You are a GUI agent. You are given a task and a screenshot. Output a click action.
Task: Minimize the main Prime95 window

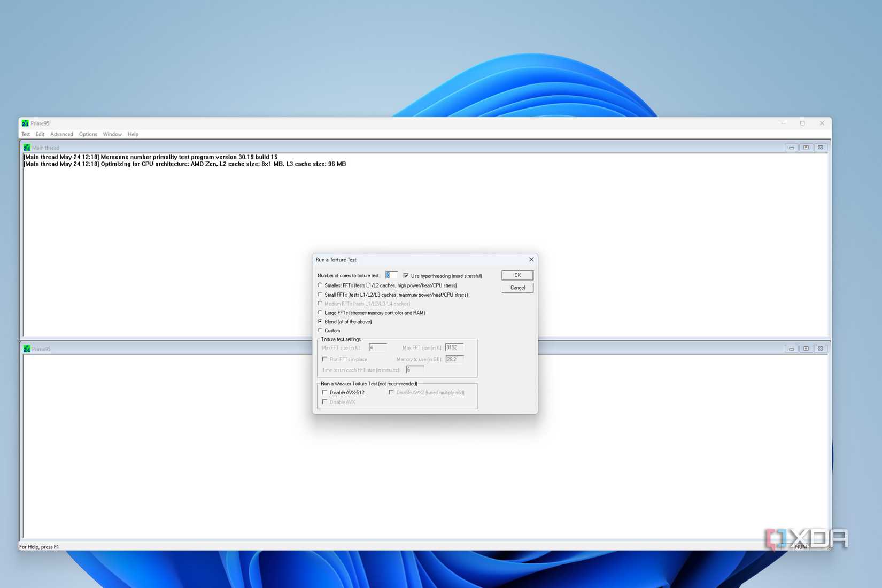pyautogui.click(x=783, y=123)
